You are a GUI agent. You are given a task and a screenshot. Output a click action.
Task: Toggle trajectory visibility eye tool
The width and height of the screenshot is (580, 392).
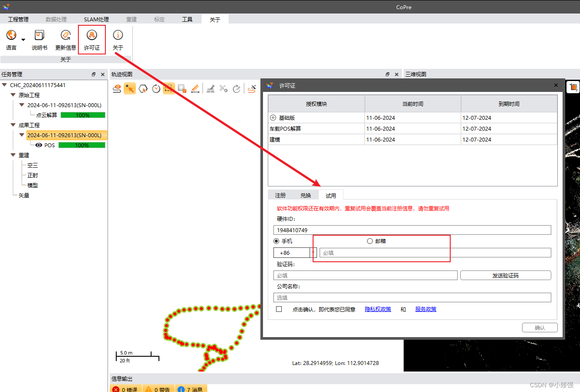pos(117,88)
